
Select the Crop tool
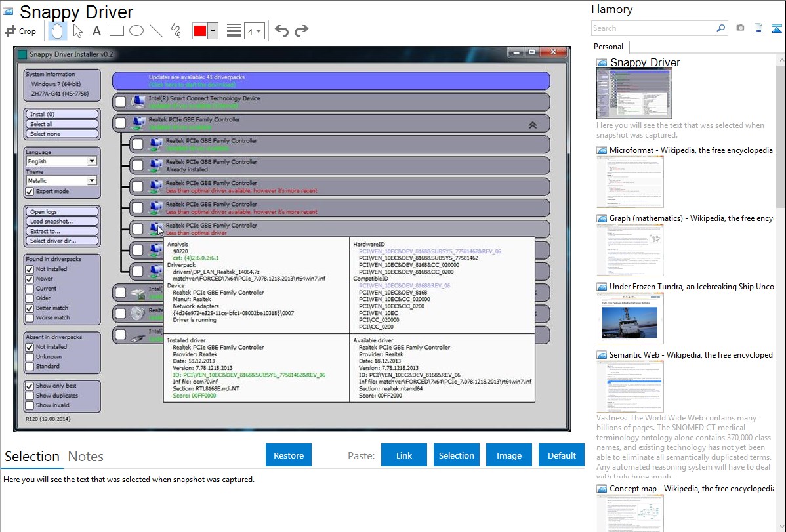click(x=20, y=31)
